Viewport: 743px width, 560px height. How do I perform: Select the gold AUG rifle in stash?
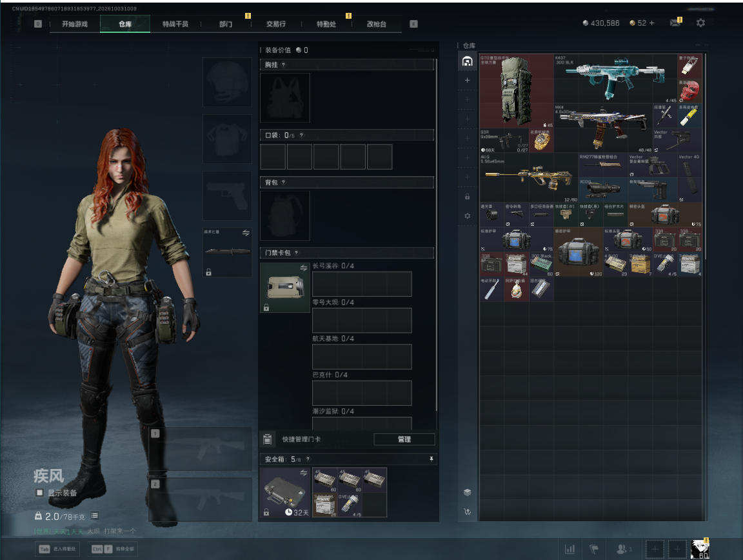[530, 177]
